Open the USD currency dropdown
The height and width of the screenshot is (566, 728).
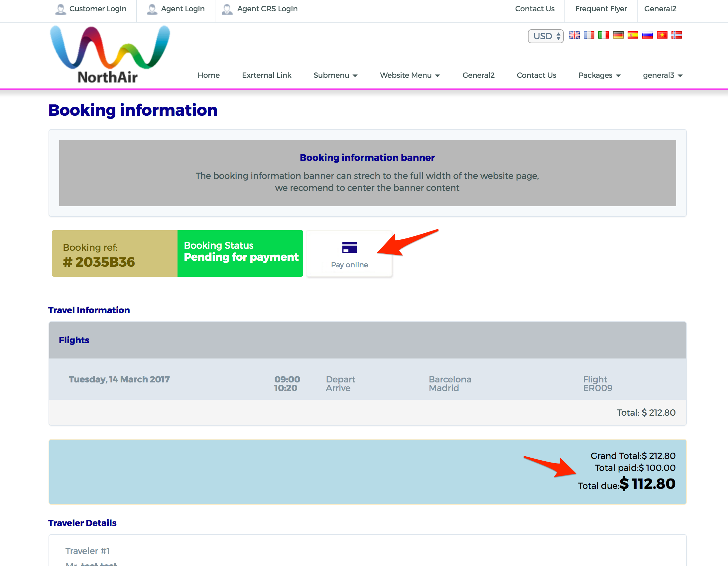point(546,36)
